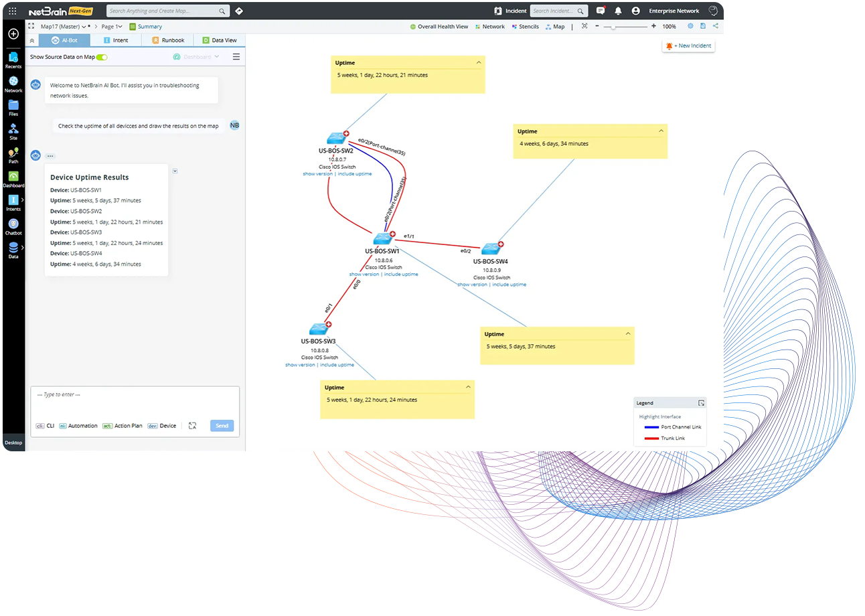The image size is (865, 616).
Task: Switch to Runbook tab
Action: click(x=167, y=40)
